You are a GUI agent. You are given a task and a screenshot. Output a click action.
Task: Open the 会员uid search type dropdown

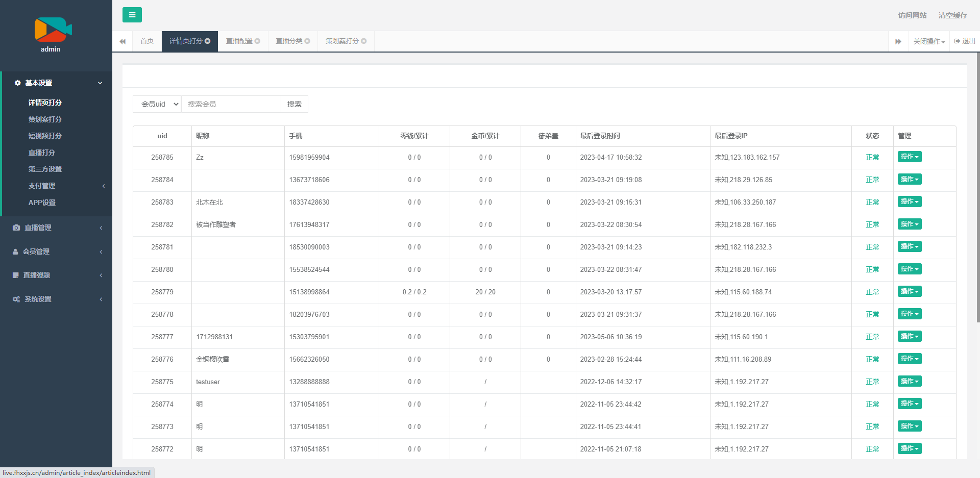pyautogui.click(x=157, y=104)
